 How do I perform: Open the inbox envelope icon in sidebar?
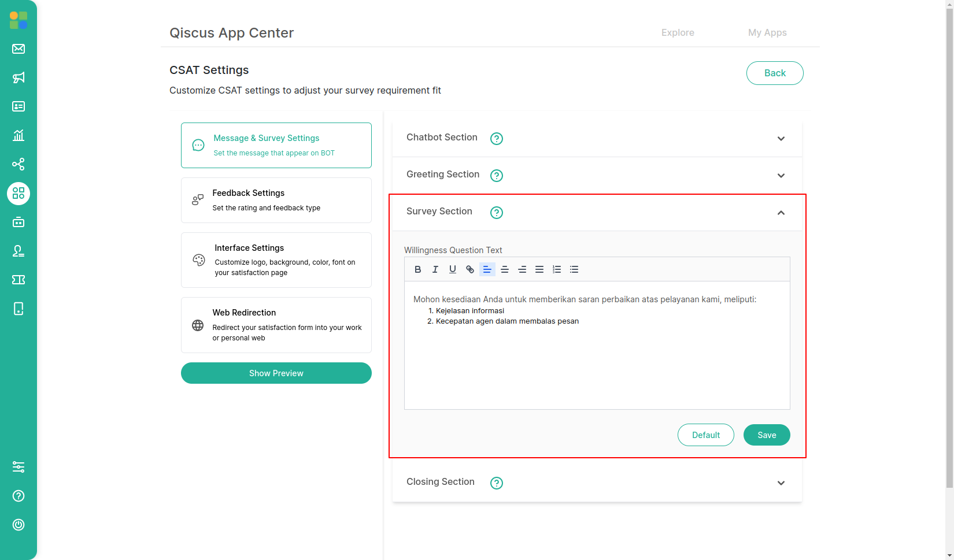pos(19,49)
